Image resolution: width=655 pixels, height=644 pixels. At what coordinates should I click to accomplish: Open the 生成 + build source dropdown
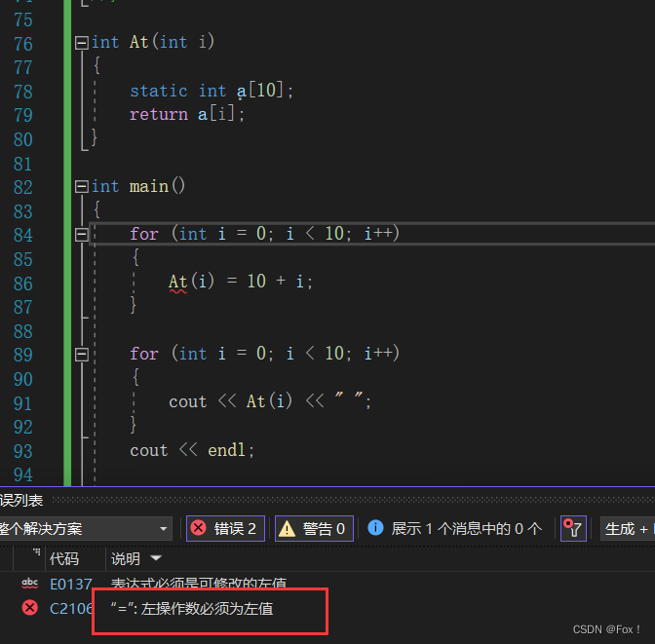[628, 529]
